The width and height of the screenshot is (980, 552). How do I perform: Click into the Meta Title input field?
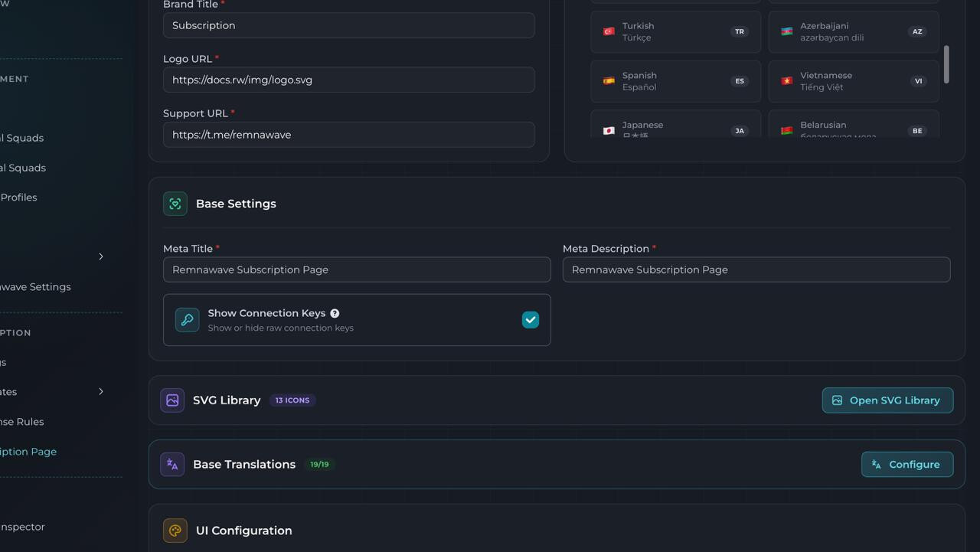[x=357, y=269]
